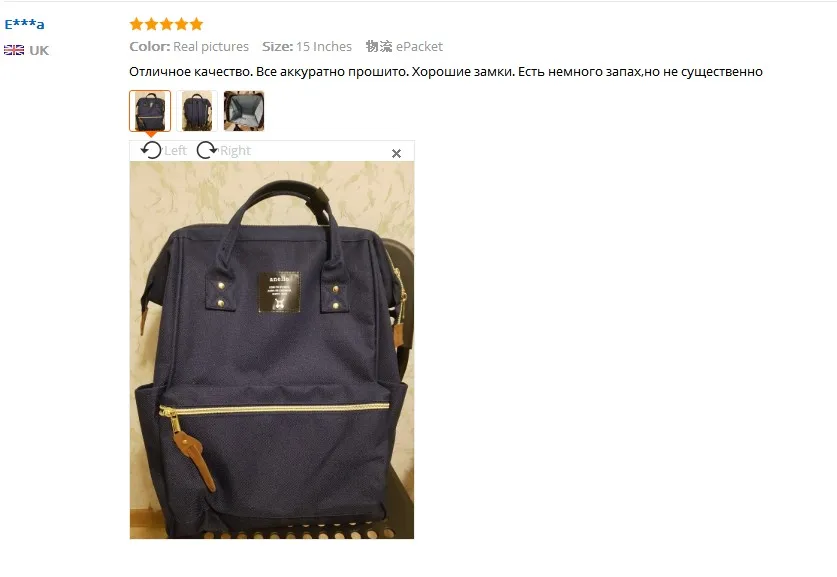Click the Russian review text
The image size is (837, 577).
(446, 72)
